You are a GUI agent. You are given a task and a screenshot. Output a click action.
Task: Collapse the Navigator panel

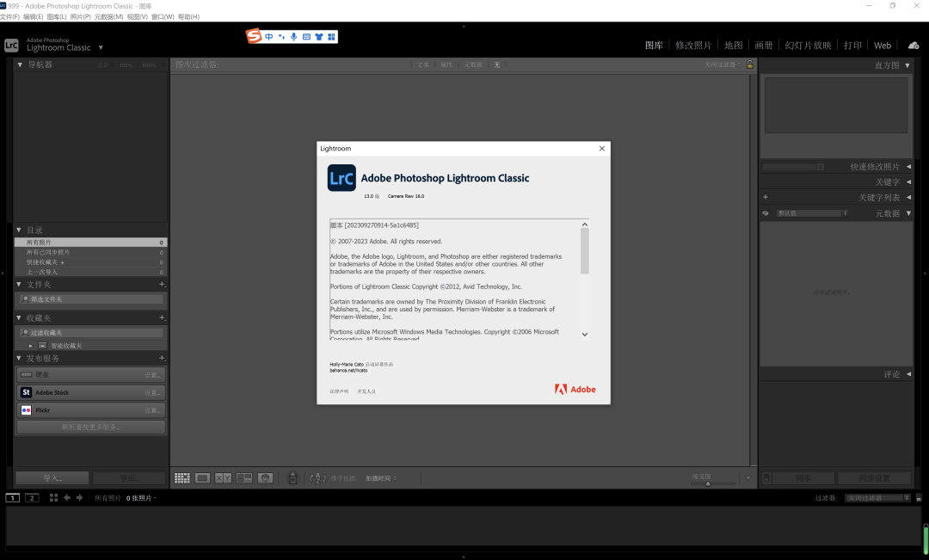coord(20,65)
